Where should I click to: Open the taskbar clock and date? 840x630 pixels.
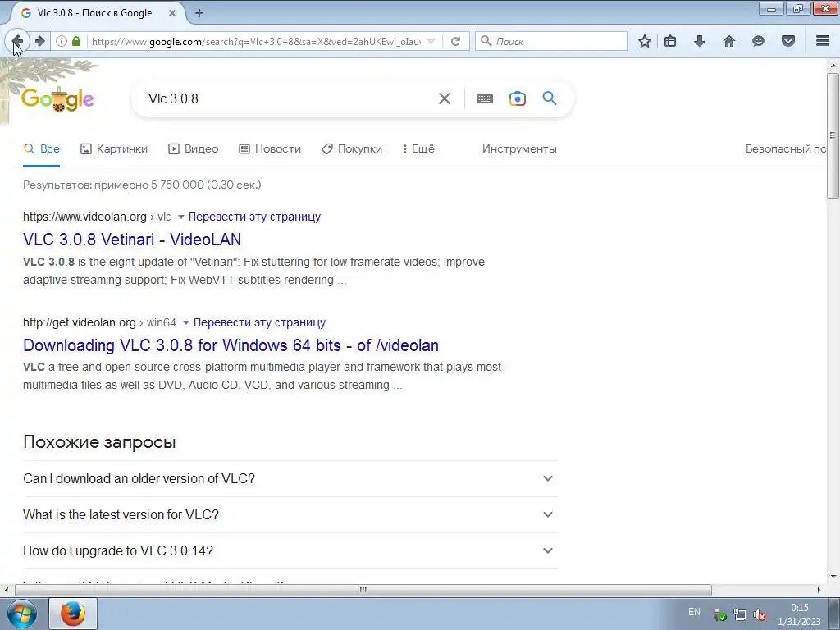[x=799, y=614]
